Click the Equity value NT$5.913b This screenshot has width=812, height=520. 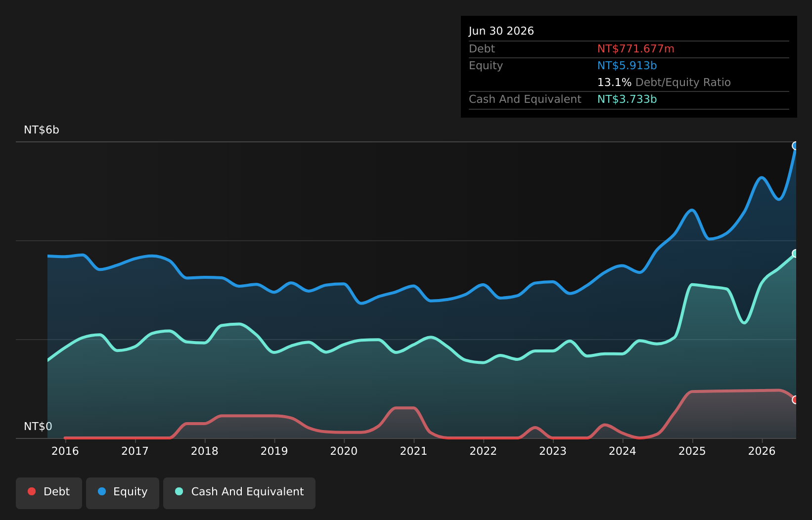627,66
